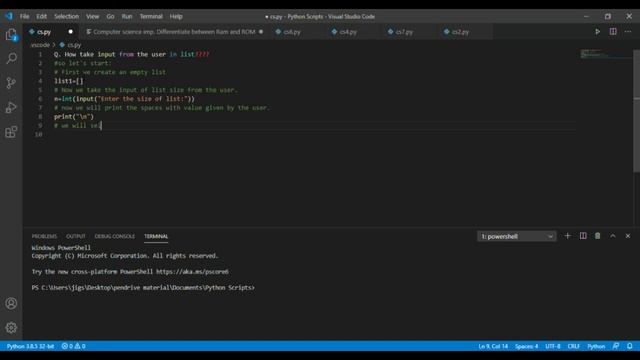Screen dimensions: 640x360
Task: Open the Extensions view
Action: pos(11,132)
